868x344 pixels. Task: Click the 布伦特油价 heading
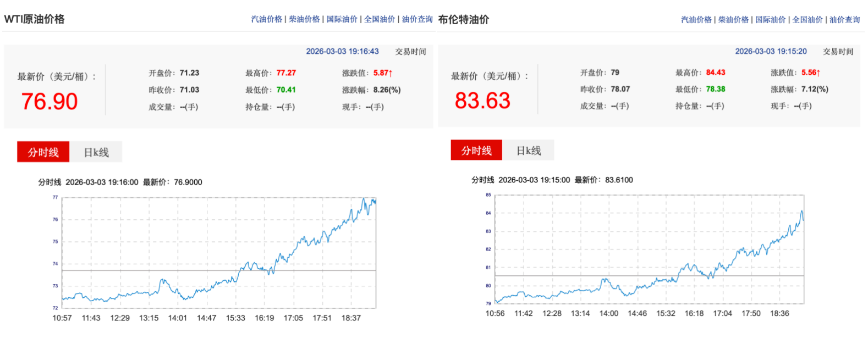click(x=463, y=20)
